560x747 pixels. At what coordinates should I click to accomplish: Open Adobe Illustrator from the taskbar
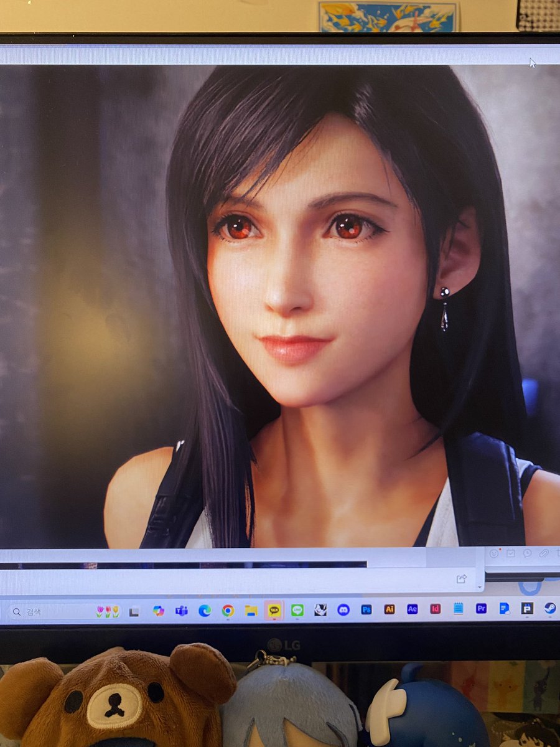[x=390, y=609]
